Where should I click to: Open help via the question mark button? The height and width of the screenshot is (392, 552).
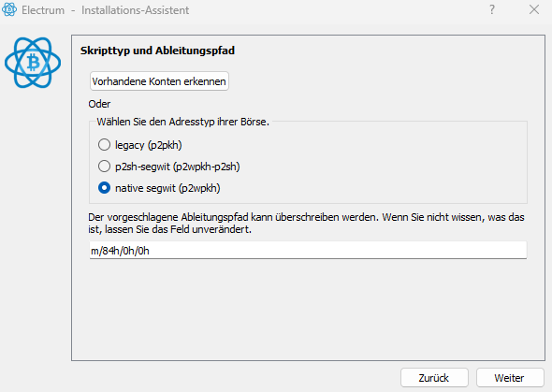(x=492, y=9)
